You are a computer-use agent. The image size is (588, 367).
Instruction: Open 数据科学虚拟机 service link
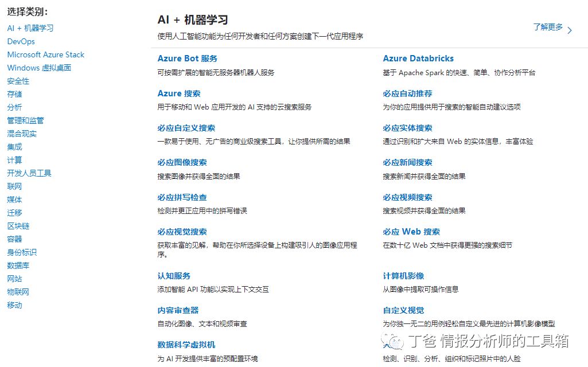(x=186, y=345)
